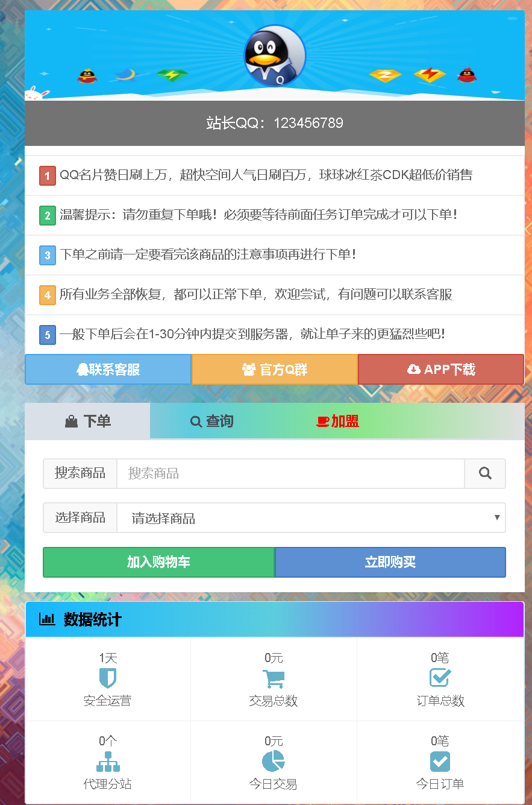Click the 订单总数 label

click(440, 701)
